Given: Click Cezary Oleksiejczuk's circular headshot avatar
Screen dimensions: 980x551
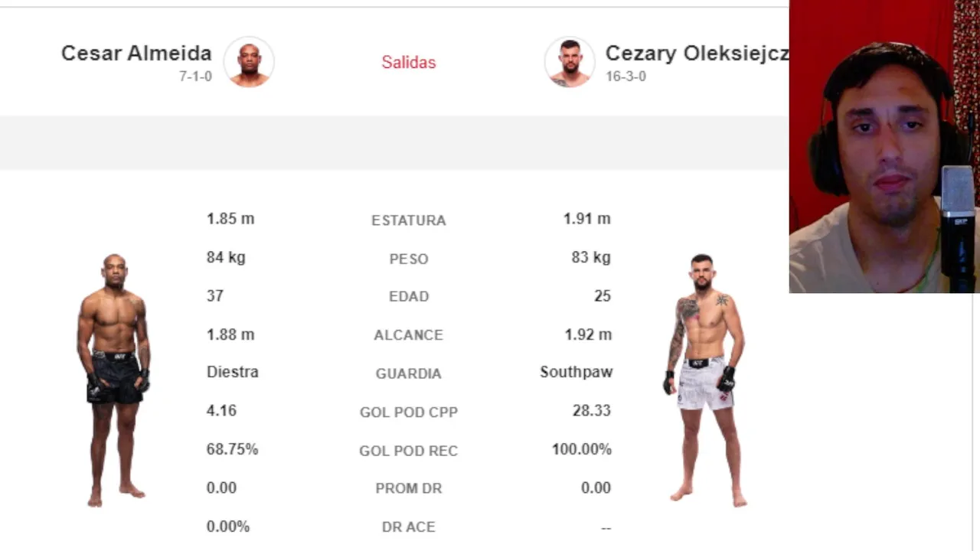Looking at the screenshot, I should click(x=570, y=62).
